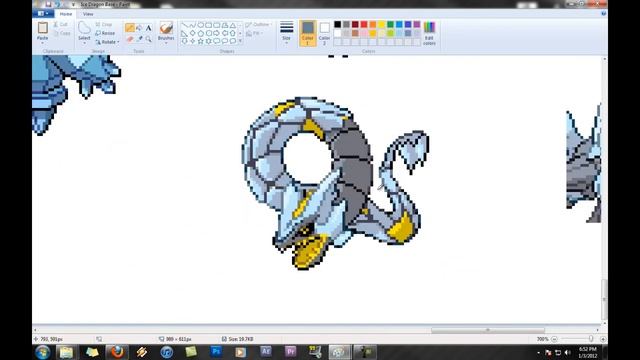Choose the Triangle shape
Image resolution: width=640 pixels, height=360 pixels.
point(232,25)
